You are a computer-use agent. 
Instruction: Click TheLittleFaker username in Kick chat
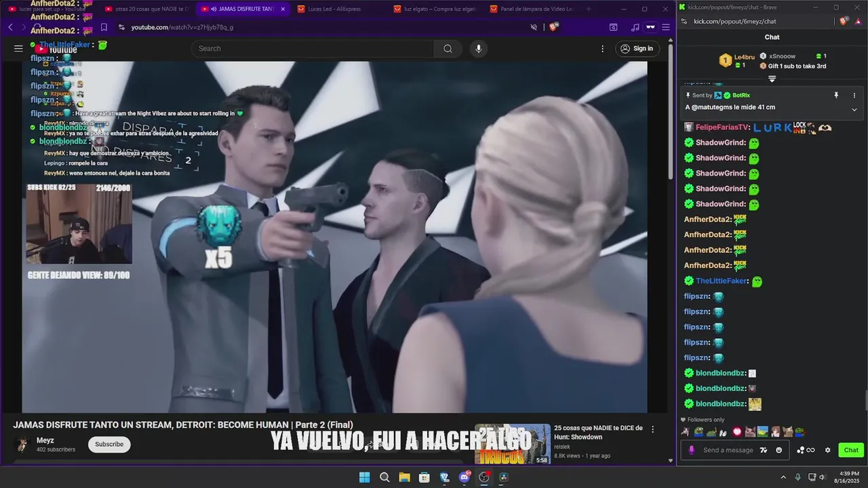click(722, 281)
